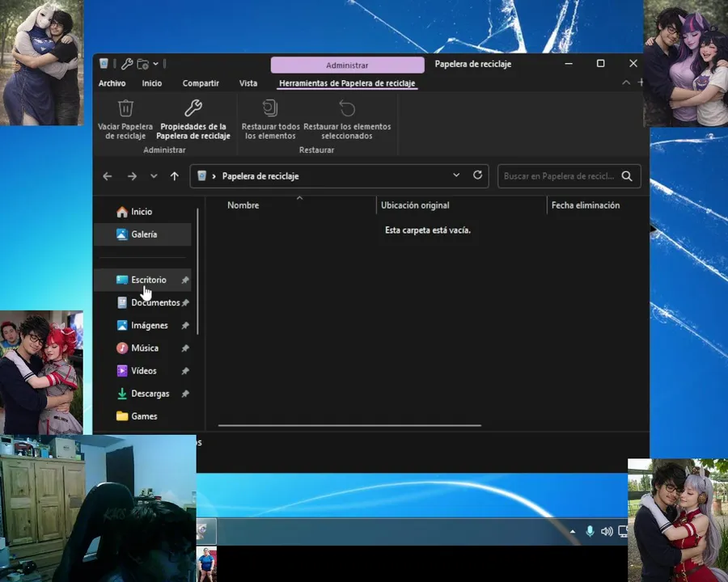Unpin Escritorio using its pin icon

[184, 280]
